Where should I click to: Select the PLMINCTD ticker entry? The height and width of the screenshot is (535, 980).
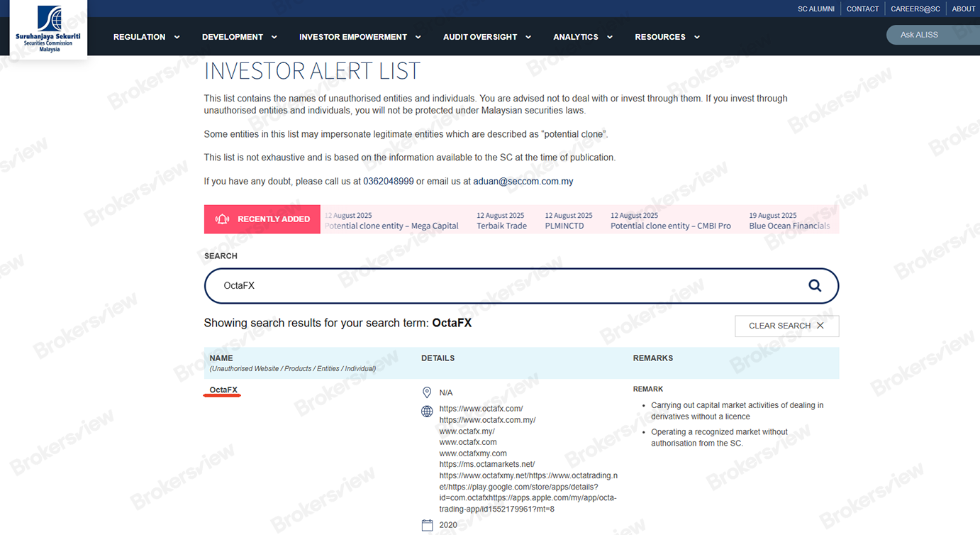(x=569, y=221)
